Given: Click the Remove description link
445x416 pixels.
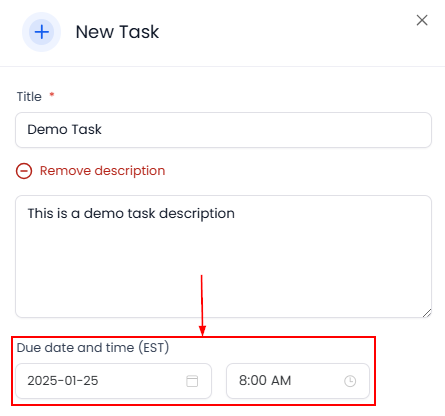Looking at the screenshot, I should pyautogui.click(x=102, y=171).
